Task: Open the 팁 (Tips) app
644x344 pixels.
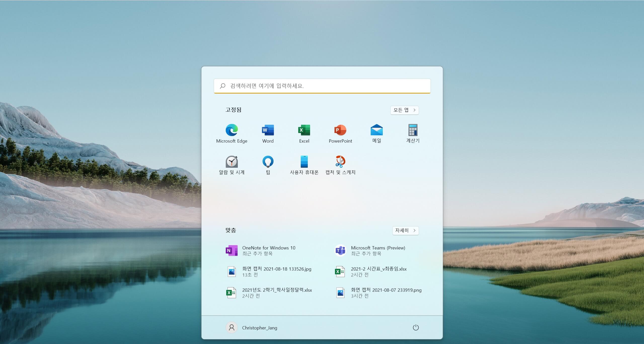Action: click(268, 165)
